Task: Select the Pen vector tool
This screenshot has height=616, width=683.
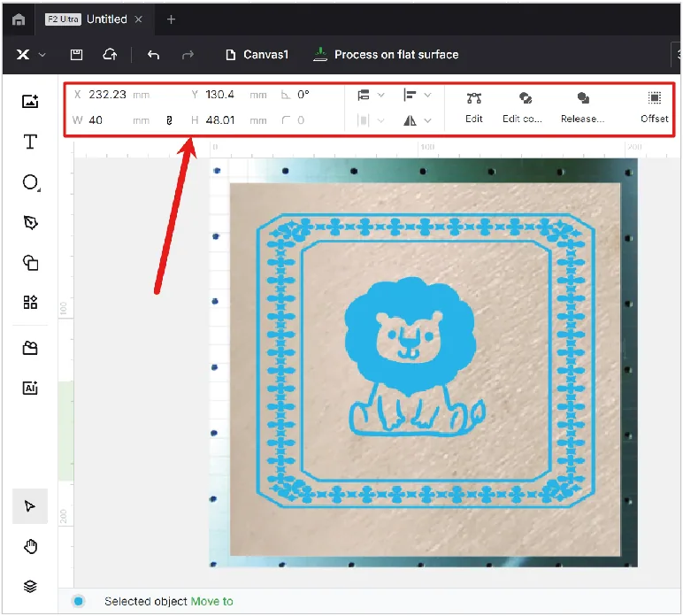Action: point(30,223)
